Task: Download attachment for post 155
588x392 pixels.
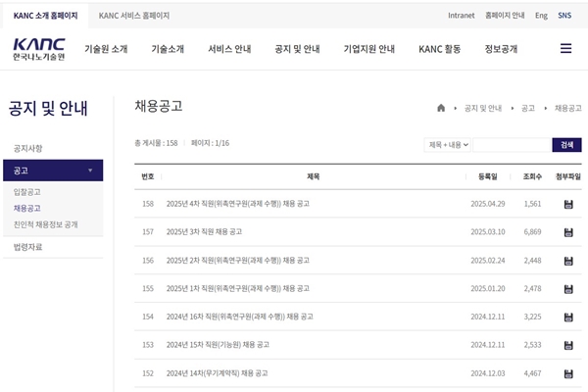Action: [568, 289]
